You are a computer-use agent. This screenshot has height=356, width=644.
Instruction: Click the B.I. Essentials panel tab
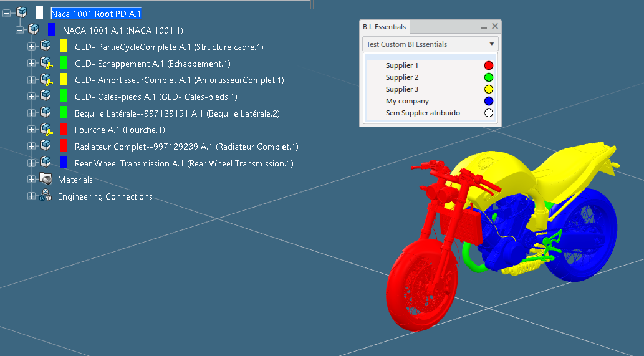coord(385,27)
